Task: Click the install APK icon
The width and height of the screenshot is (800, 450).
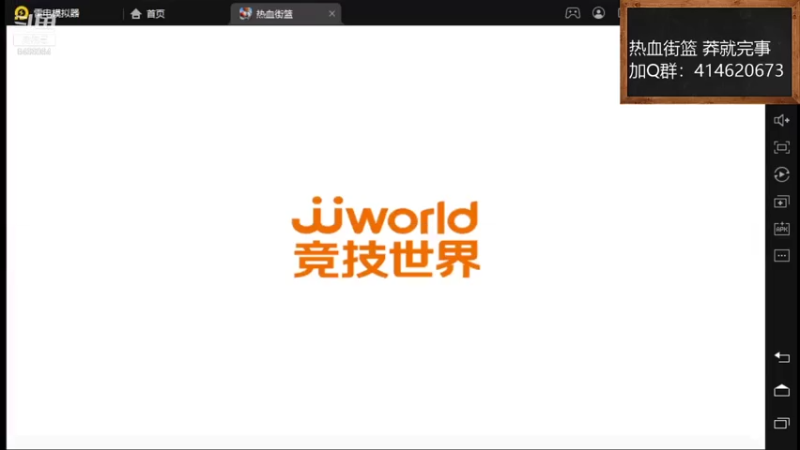Action: tap(781, 229)
